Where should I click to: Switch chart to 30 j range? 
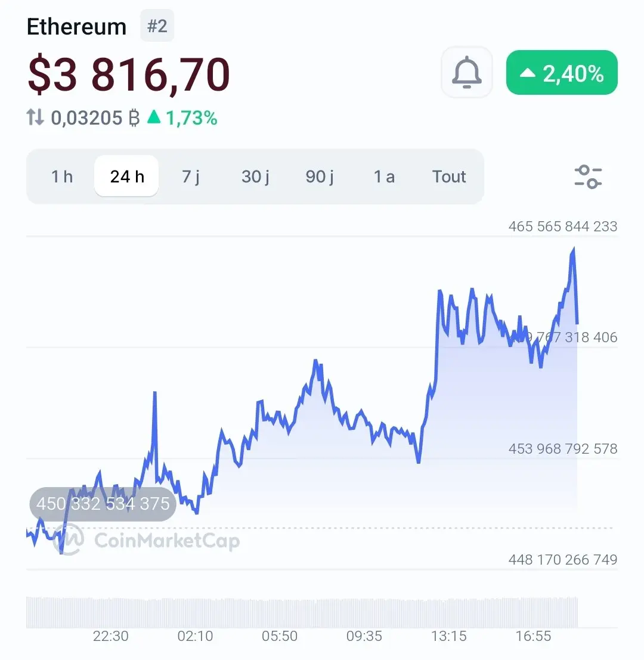(255, 176)
